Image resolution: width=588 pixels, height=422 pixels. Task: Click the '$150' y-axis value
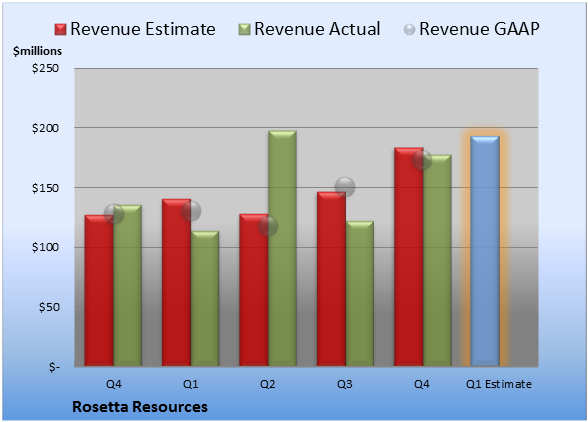point(45,188)
